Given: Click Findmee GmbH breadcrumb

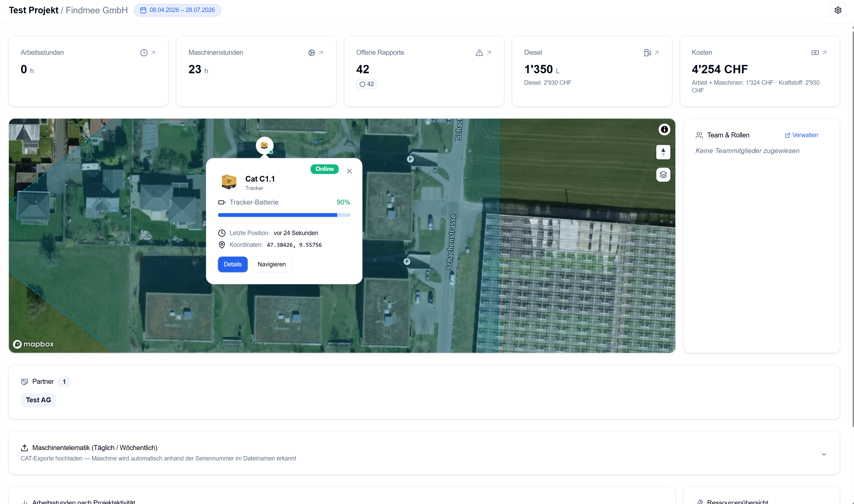Looking at the screenshot, I should 97,10.
